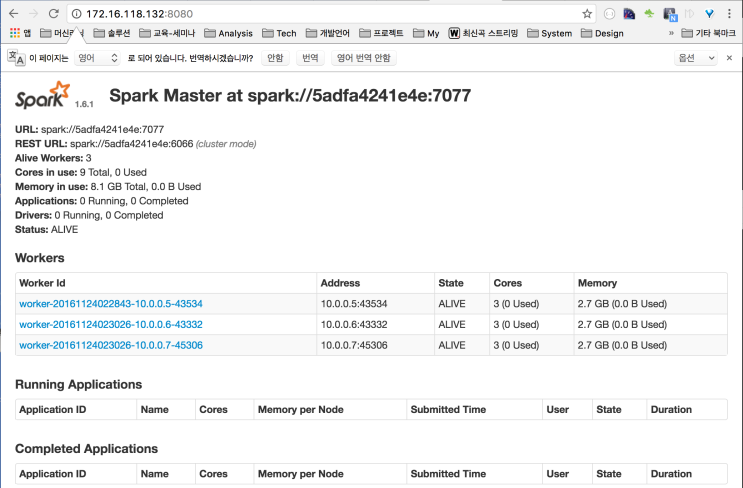
Task: Open the Design bookmark folder
Action: coord(602,33)
